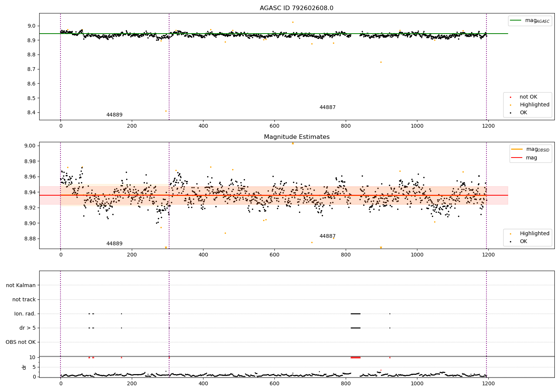Click y-axis tick 8.4 on top plot
This screenshot has height=392, width=560.
[32, 113]
